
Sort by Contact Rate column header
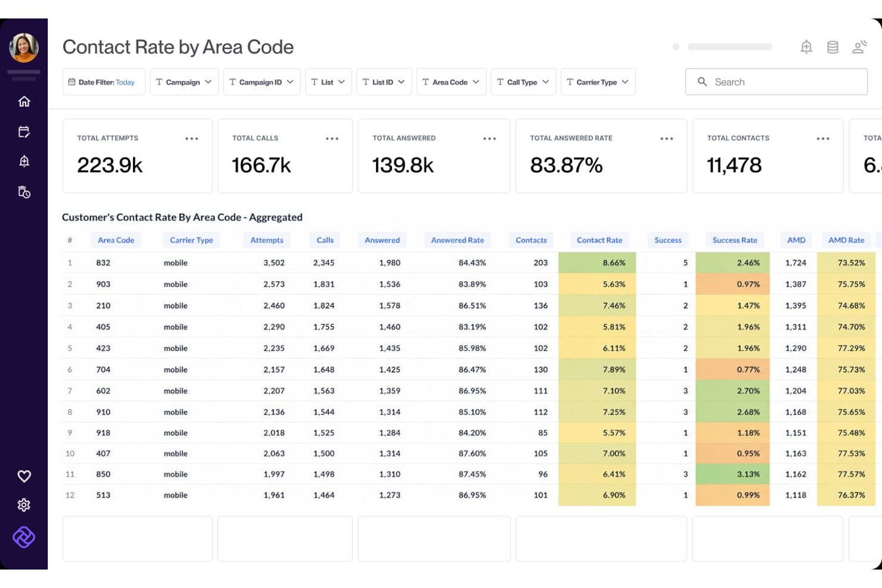tap(600, 240)
